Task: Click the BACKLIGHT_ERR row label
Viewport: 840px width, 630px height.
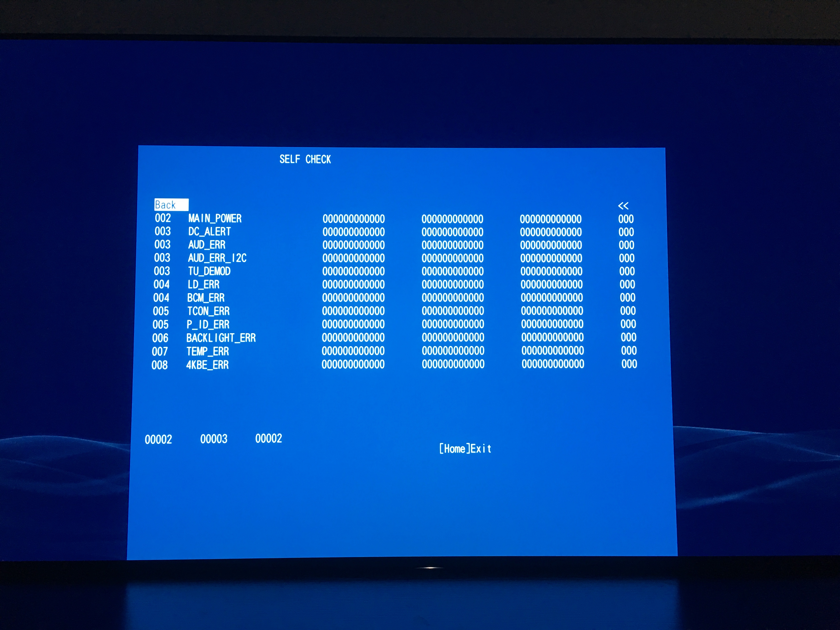Action: 221,337
